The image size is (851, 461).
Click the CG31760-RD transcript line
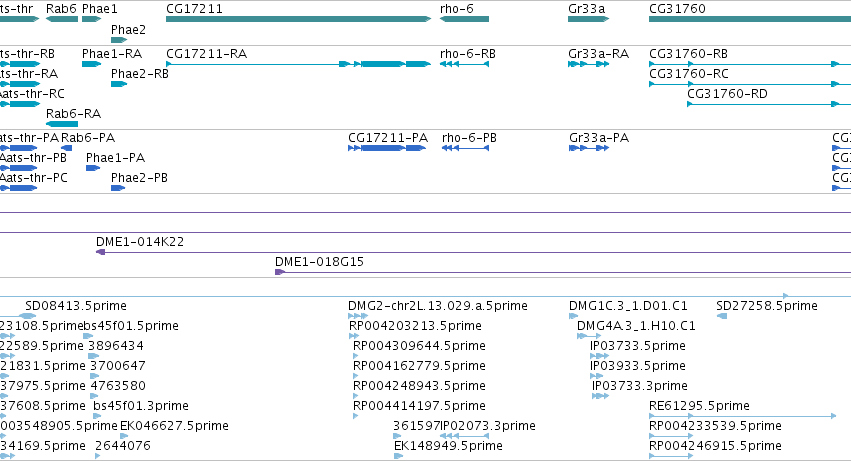(x=769, y=104)
